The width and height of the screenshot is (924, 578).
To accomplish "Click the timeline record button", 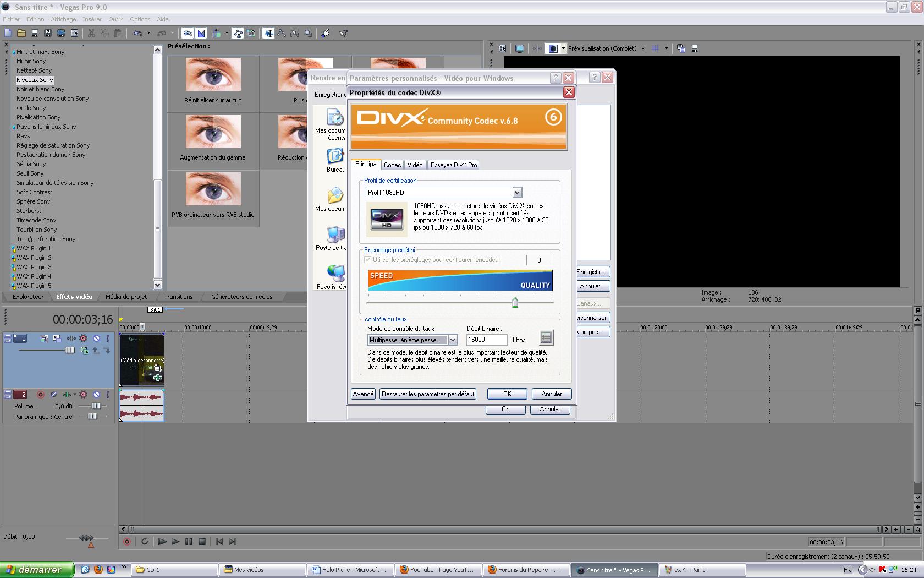I will coord(127,542).
